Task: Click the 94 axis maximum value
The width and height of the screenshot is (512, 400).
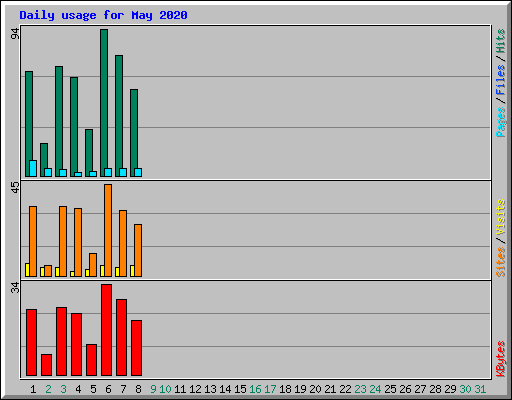Action: pyautogui.click(x=15, y=34)
